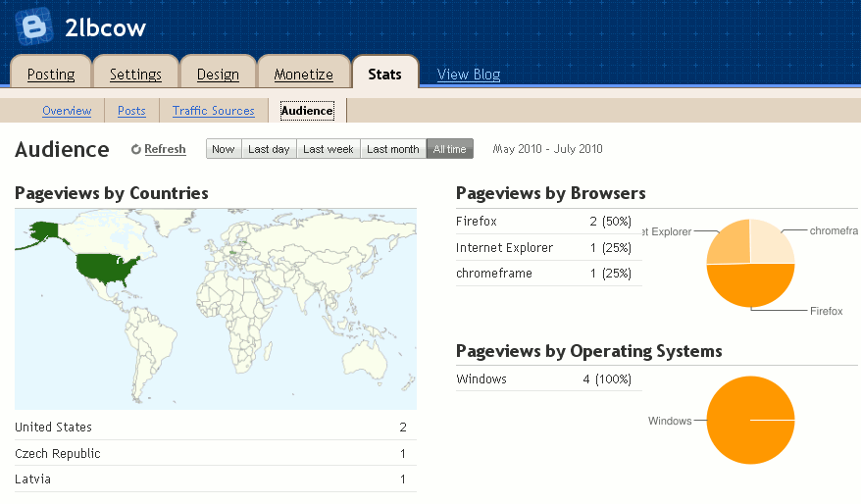Open the Settings tab
This screenshot has width=861, height=504.
coord(135,75)
